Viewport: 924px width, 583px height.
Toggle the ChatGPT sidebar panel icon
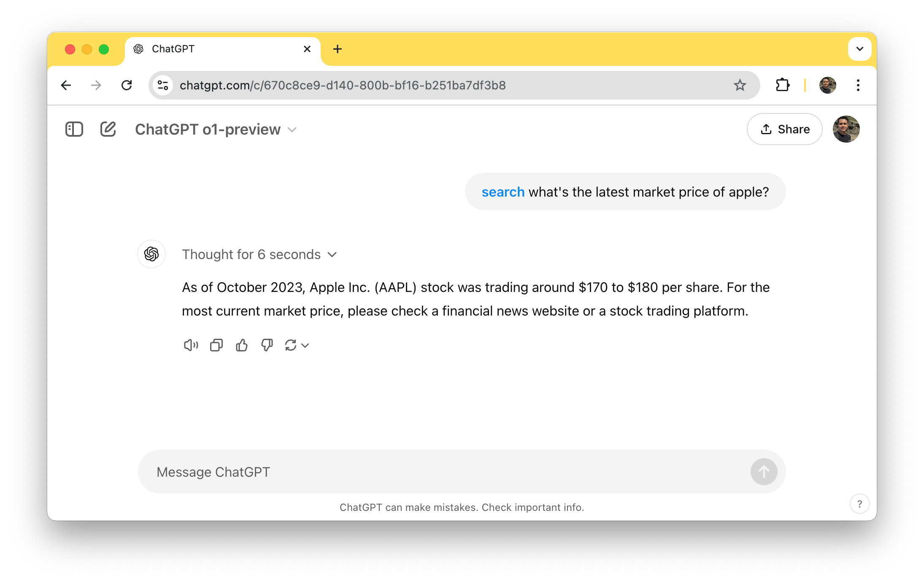coord(74,129)
